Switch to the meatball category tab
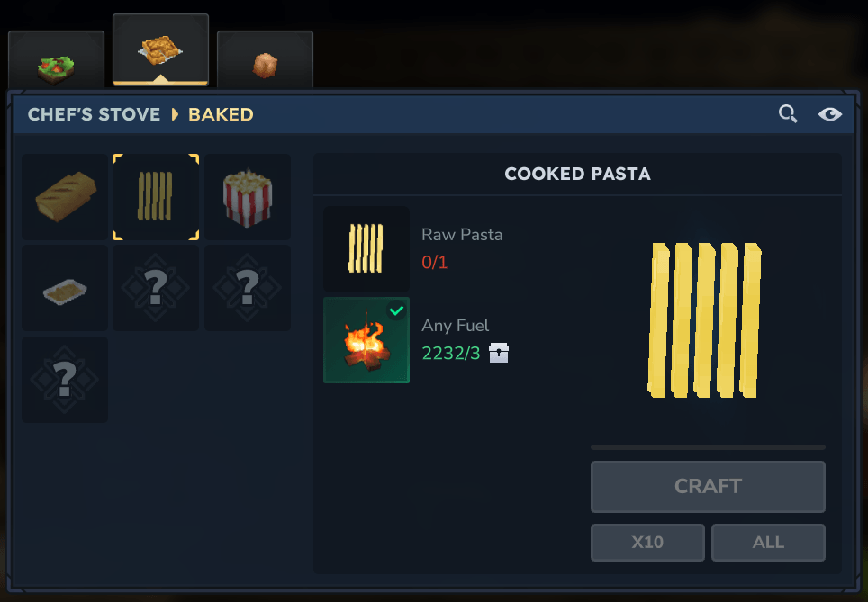 pyautogui.click(x=265, y=59)
